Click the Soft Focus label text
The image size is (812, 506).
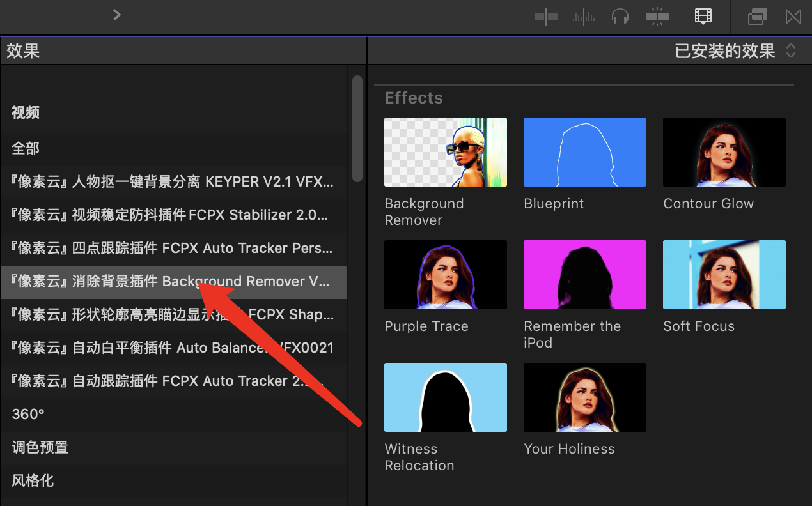point(699,326)
